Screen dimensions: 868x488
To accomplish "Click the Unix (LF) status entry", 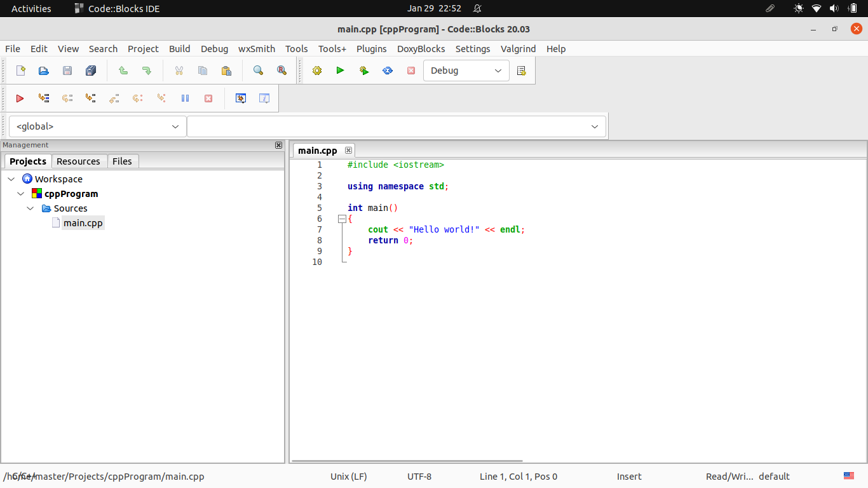I will [349, 477].
